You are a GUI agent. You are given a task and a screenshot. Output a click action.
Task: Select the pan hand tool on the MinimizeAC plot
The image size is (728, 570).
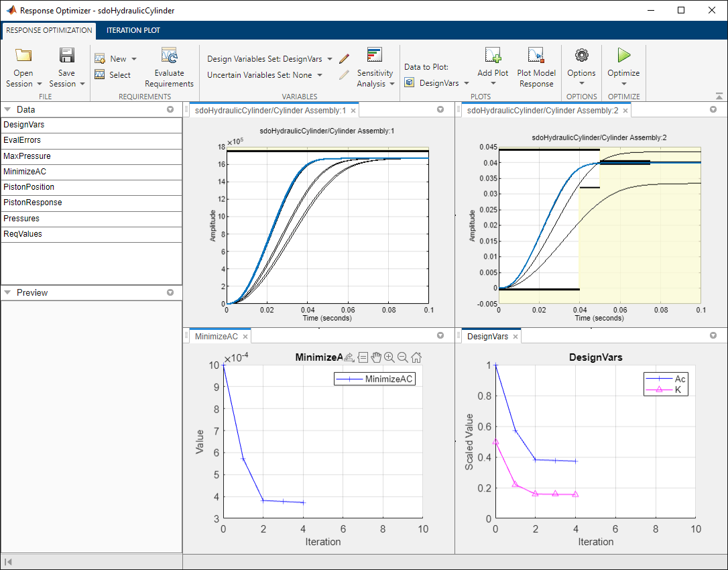click(376, 357)
